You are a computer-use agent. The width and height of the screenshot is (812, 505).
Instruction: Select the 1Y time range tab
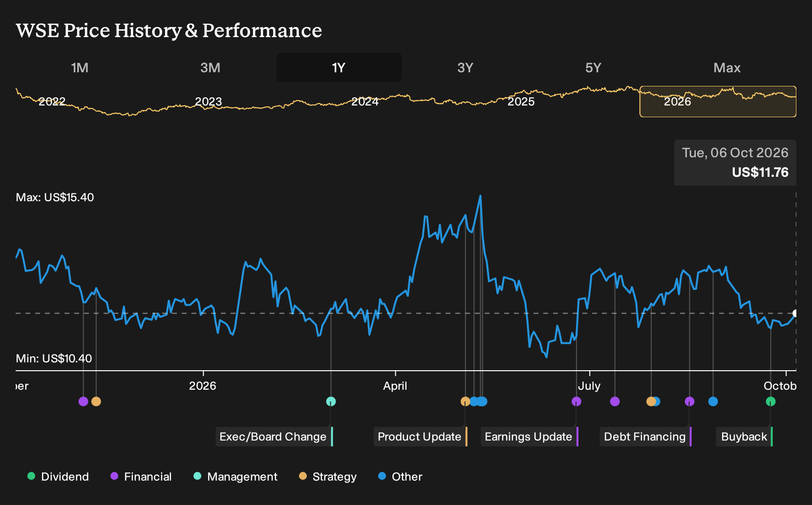[339, 67]
